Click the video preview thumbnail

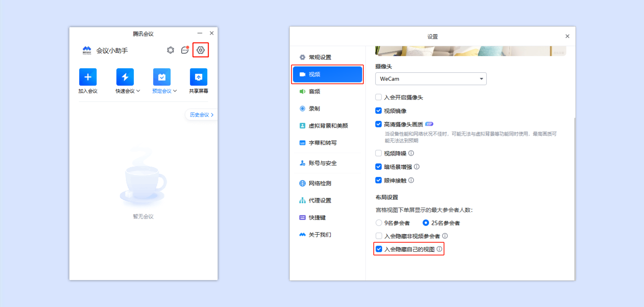(x=471, y=51)
